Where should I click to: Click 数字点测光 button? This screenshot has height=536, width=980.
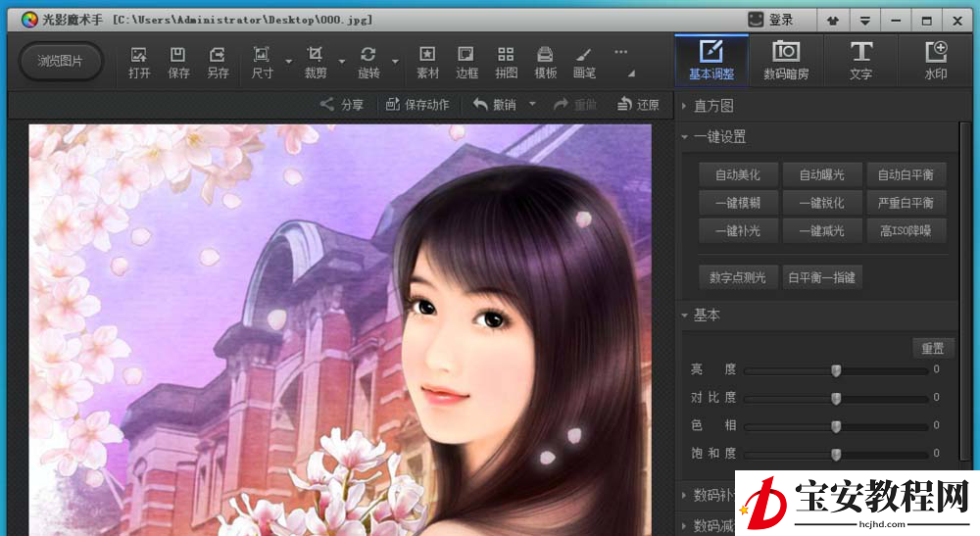(x=738, y=277)
